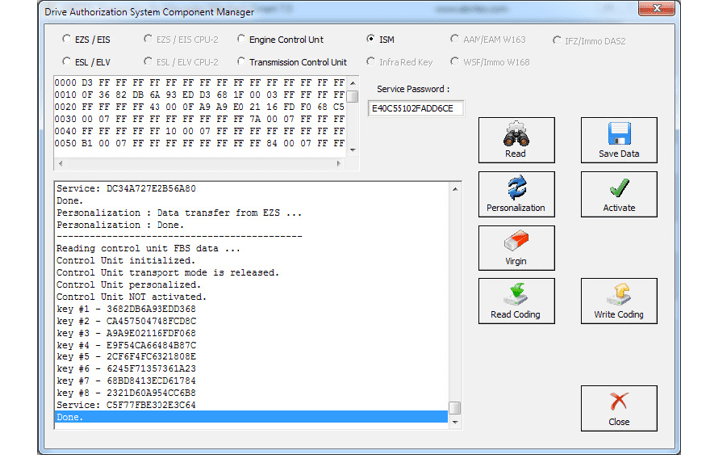
Task: Select the highlighted Done. line in log
Action: tap(250, 417)
